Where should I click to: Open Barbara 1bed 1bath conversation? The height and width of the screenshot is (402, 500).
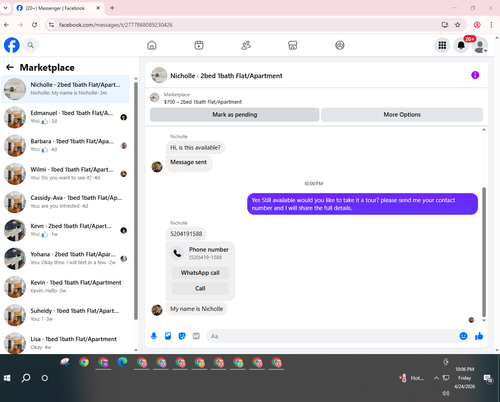point(66,145)
